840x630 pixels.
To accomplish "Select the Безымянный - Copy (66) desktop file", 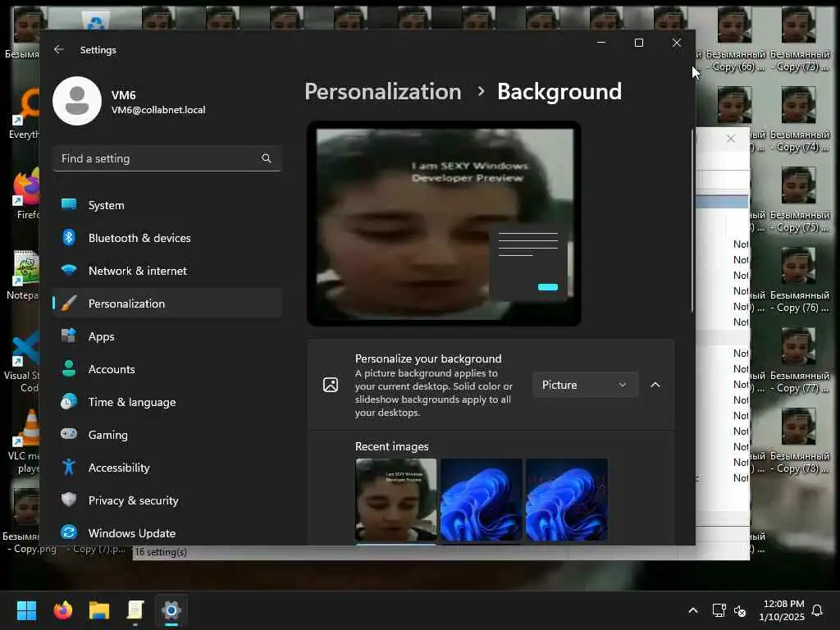I will (734, 39).
